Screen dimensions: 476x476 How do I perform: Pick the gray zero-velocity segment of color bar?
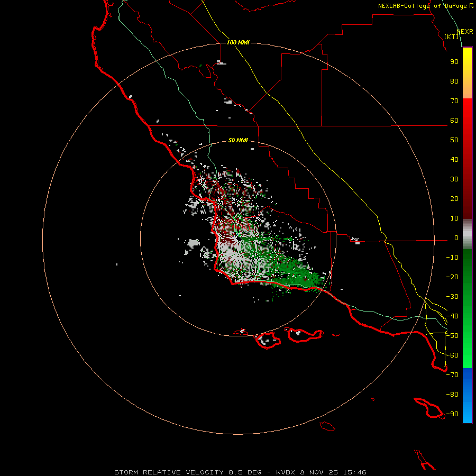click(x=467, y=234)
